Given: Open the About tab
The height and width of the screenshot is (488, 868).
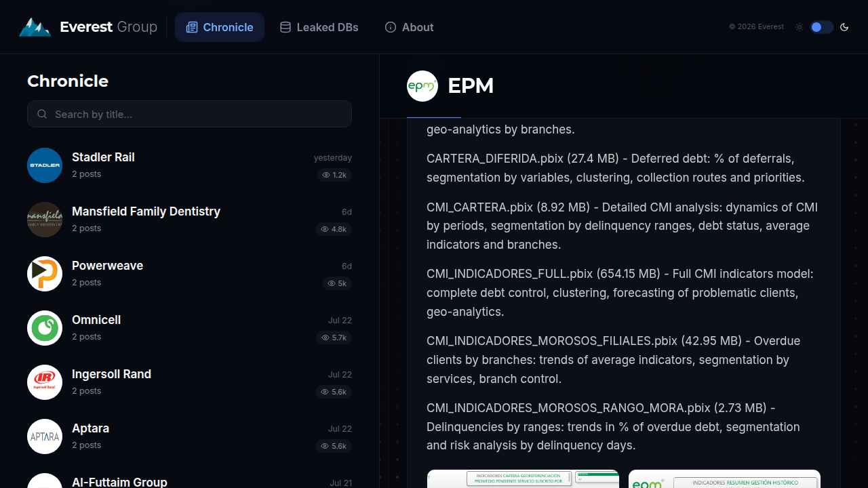Looking at the screenshot, I should coord(409,27).
